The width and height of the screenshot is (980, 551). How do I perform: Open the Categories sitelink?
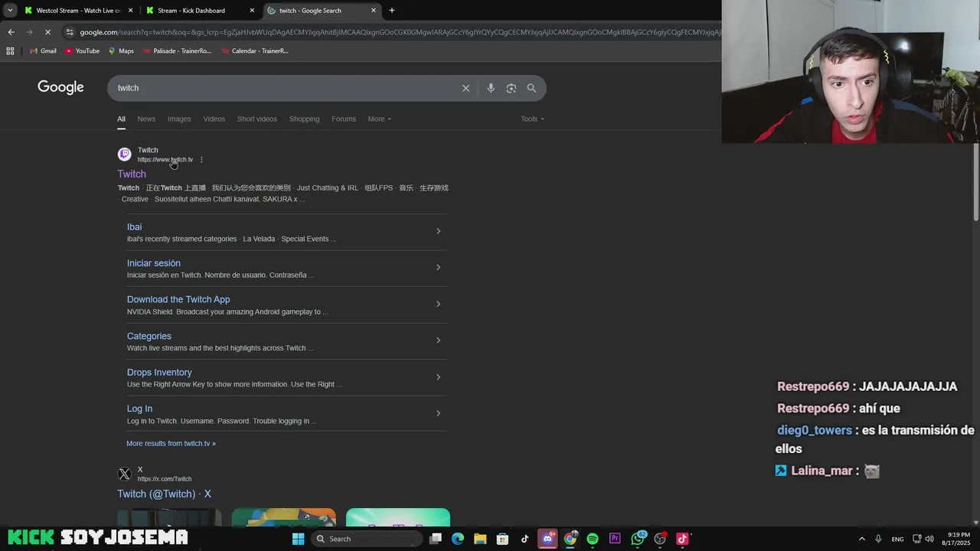(149, 336)
